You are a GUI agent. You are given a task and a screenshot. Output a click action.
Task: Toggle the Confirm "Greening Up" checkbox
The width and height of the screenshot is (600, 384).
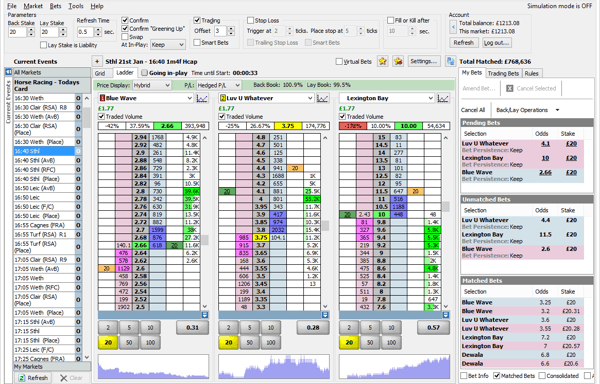pos(125,28)
